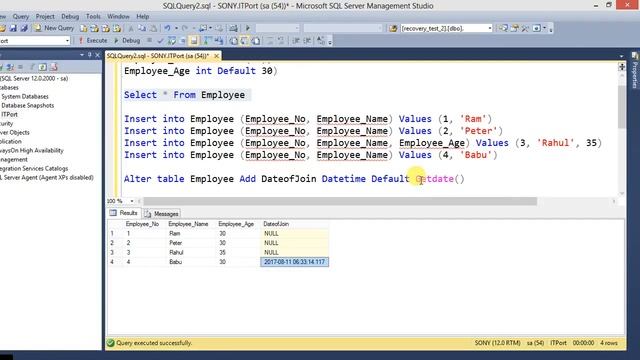Open the collapsed Properties side panel
640x360 pixels.
click(635, 70)
